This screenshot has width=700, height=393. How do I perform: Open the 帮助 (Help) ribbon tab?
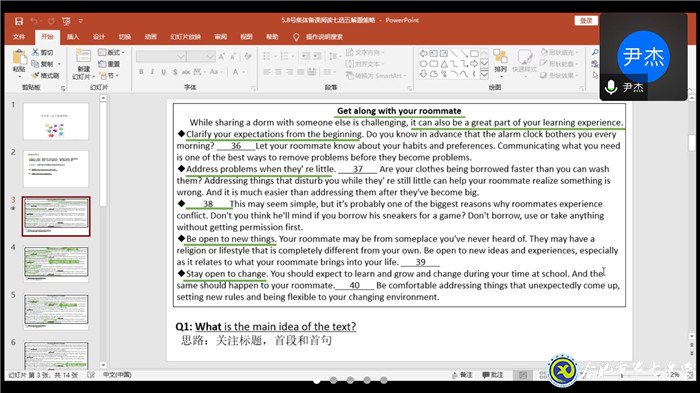click(272, 37)
